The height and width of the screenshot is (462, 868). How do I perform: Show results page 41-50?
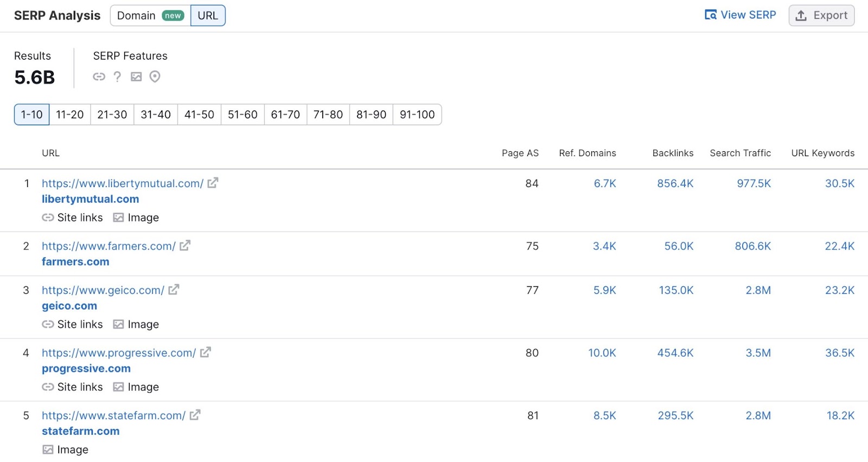click(199, 114)
